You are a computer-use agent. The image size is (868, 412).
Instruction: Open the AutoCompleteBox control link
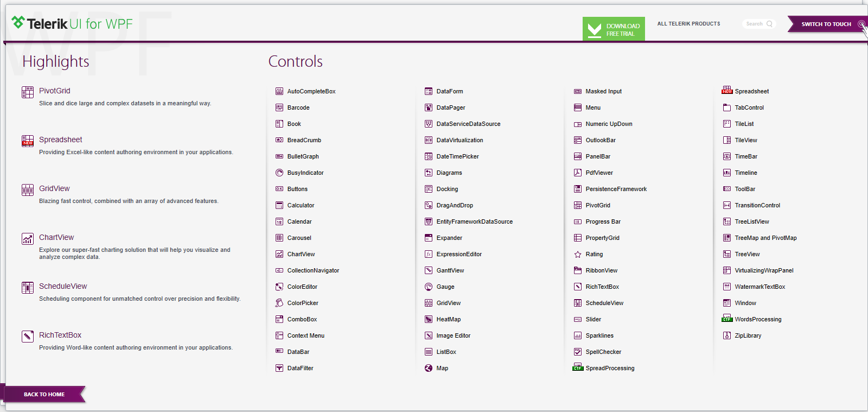(x=311, y=91)
